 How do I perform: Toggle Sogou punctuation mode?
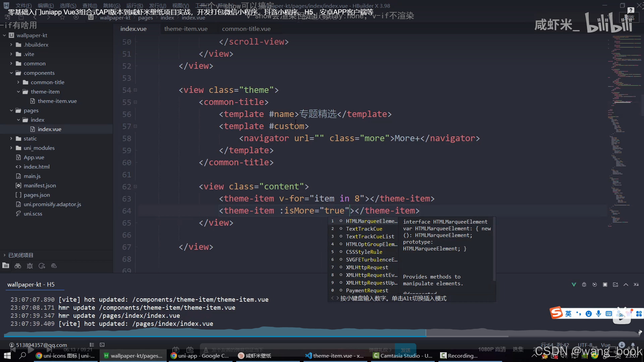click(x=579, y=314)
